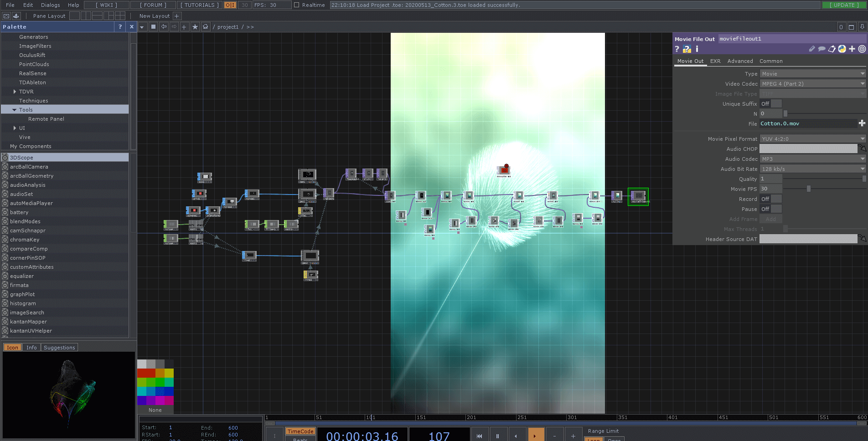Open Video Codec dropdown MPEG 4 (Part 2)
The height and width of the screenshot is (441, 868).
click(813, 84)
